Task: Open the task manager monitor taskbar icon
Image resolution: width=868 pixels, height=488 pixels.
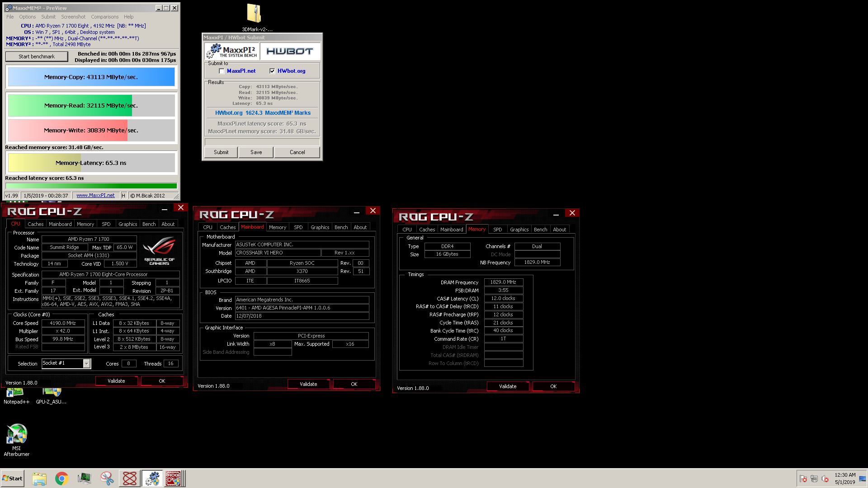Action: click(x=84, y=479)
